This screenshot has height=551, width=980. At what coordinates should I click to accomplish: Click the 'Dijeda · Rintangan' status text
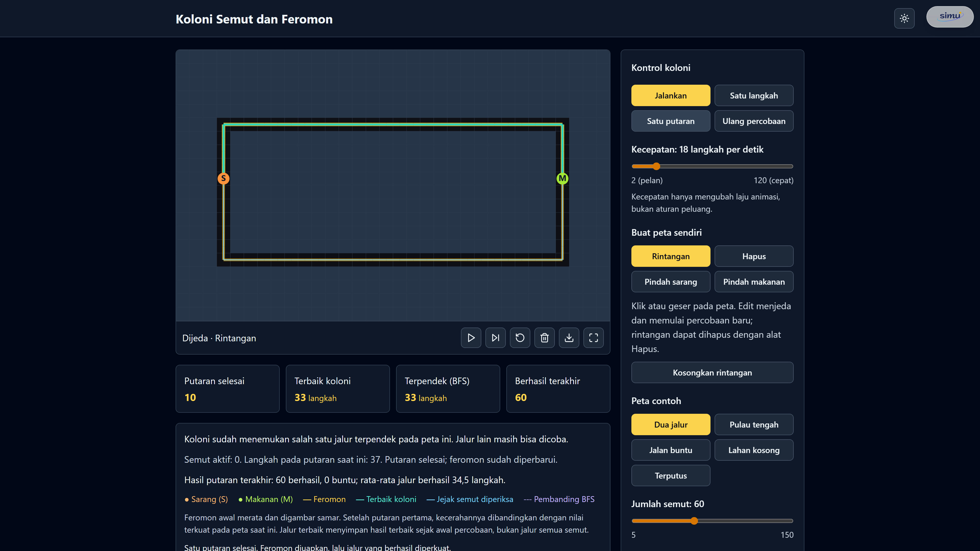(x=219, y=338)
